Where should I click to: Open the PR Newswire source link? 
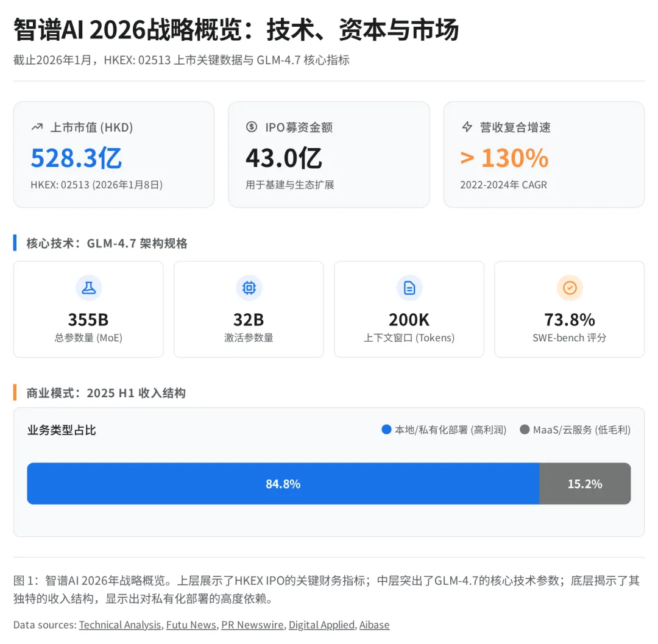click(x=253, y=625)
